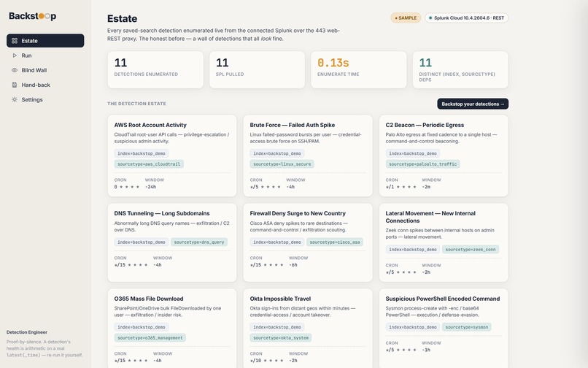
Task: Open DNS Tunneling — Long Subdomains card
Action: point(172,242)
